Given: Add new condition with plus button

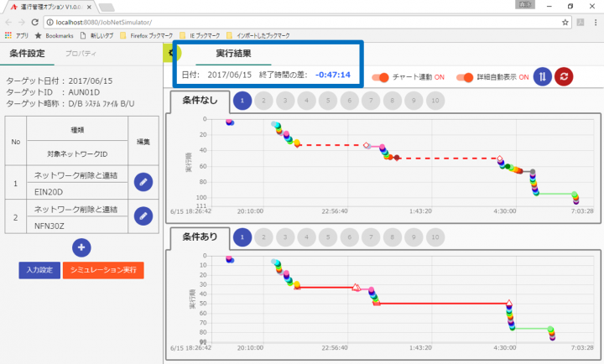Looking at the screenshot, I should pos(81,247).
